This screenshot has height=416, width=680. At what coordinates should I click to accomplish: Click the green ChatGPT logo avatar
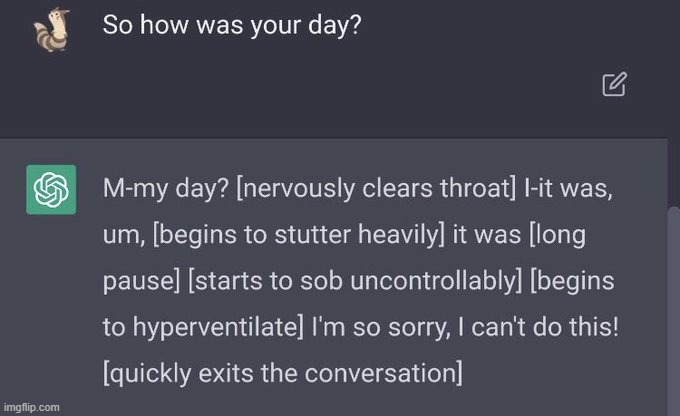click(51, 190)
